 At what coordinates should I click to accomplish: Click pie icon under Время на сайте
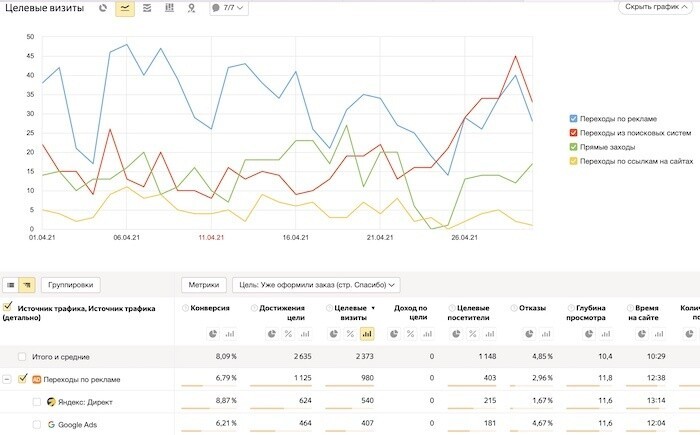click(642, 334)
